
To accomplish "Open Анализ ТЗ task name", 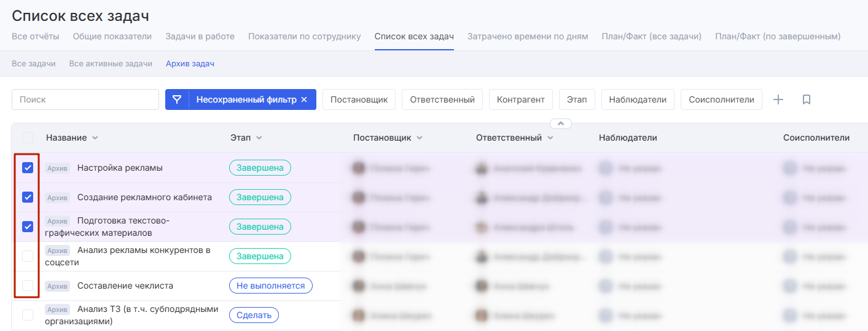I will (x=131, y=315).
